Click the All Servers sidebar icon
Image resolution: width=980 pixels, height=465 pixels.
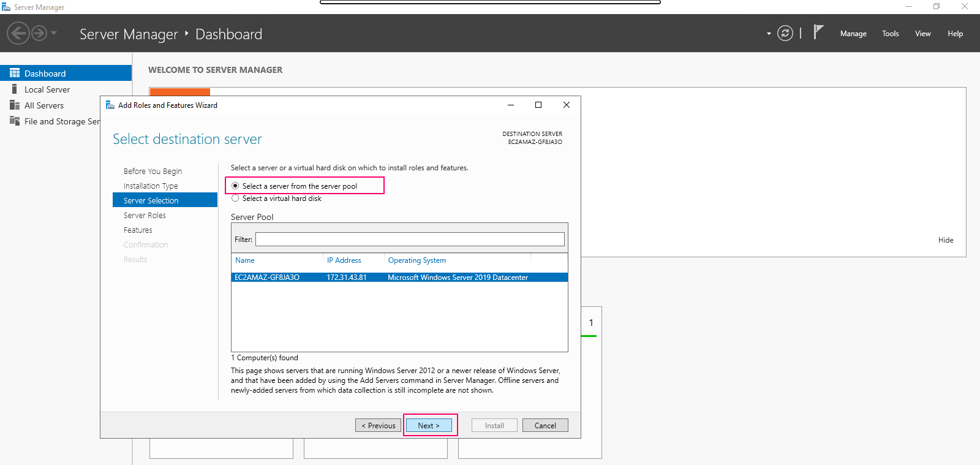(x=15, y=105)
